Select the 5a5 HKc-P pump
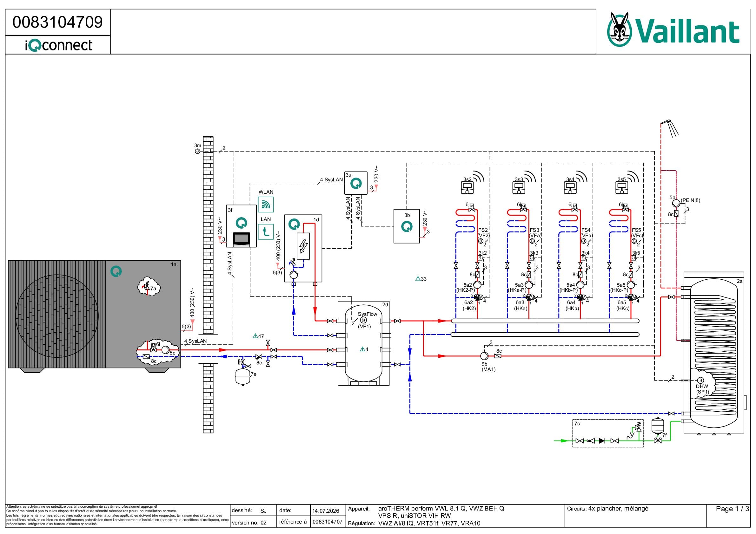The height and width of the screenshot is (534, 756). point(631,285)
